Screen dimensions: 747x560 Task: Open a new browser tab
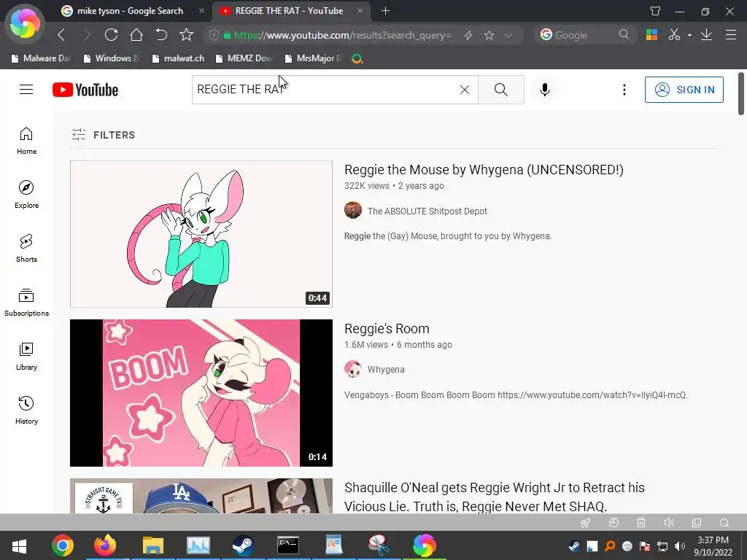[x=385, y=10]
